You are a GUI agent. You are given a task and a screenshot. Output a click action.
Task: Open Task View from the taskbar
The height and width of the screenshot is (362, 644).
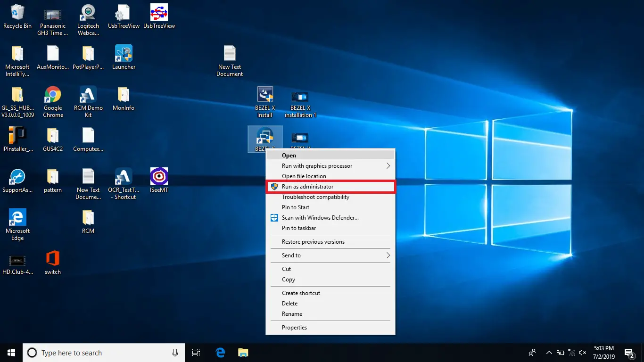196,353
